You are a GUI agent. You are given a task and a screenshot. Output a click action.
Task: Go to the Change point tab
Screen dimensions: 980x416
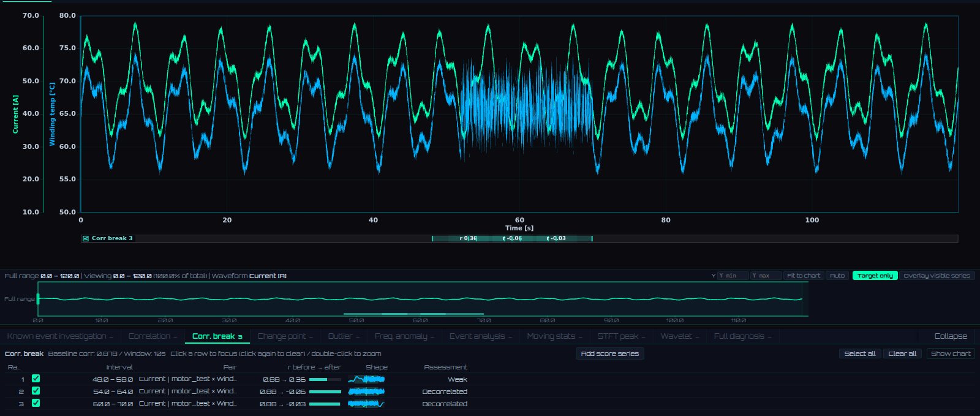click(x=285, y=336)
